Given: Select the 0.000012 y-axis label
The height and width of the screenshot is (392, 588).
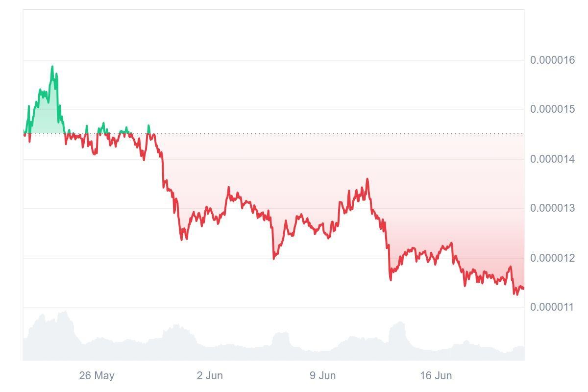Looking at the screenshot, I should click(x=552, y=258).
